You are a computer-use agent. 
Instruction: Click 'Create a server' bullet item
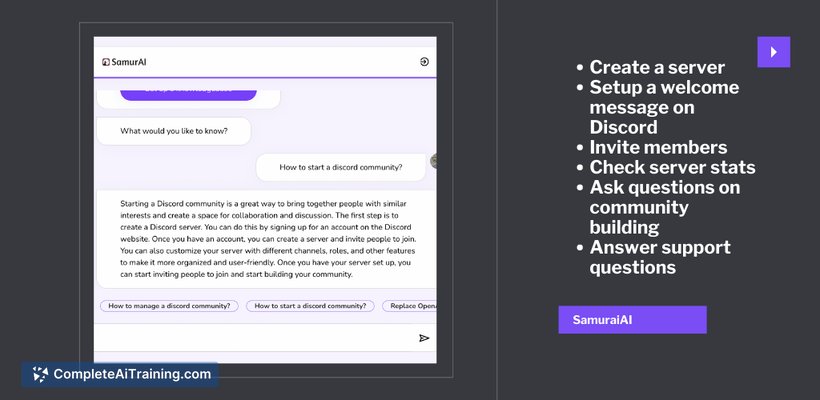pyautogui.click(x=657, y=67)
